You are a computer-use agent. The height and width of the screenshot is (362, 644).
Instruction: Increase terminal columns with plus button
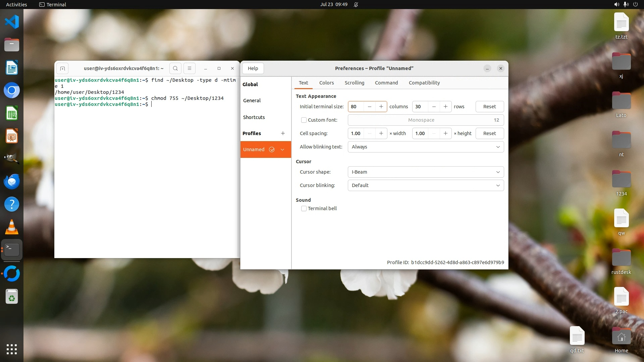381,107
